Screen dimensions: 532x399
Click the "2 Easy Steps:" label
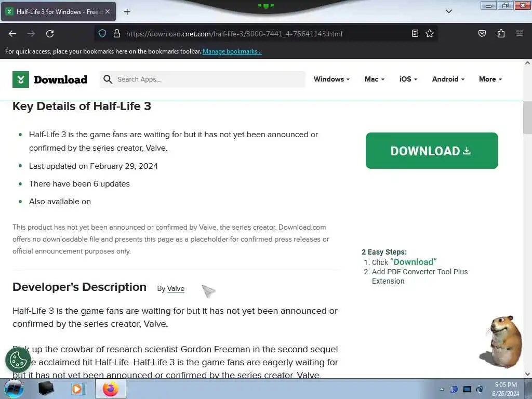coord(384,252)
